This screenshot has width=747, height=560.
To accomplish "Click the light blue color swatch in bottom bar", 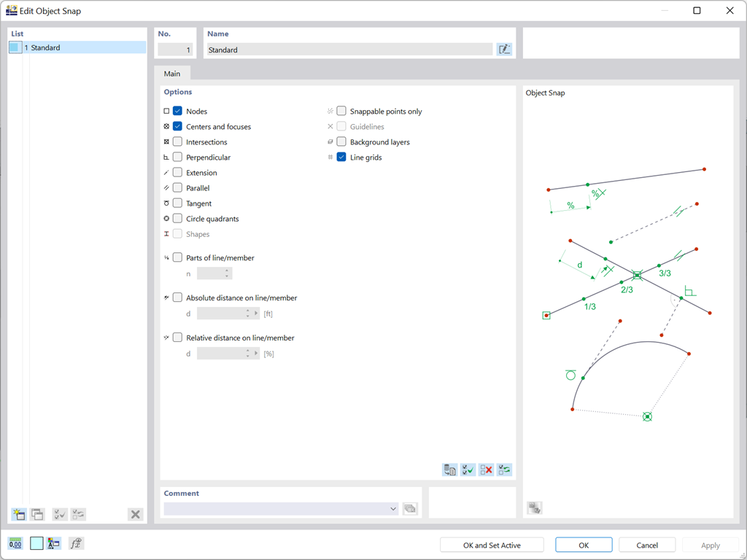I will (36, 543).
